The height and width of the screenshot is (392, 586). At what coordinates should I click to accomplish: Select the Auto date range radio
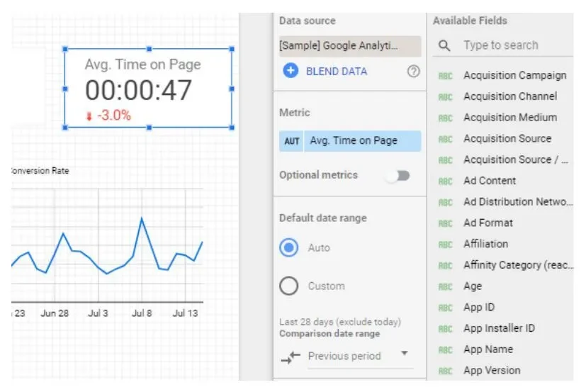point(288,247)
